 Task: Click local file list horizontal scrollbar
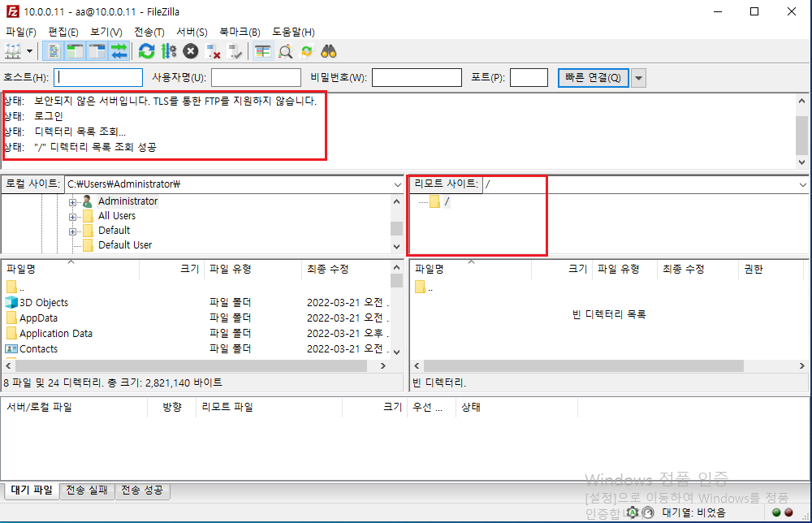[191, 366]
